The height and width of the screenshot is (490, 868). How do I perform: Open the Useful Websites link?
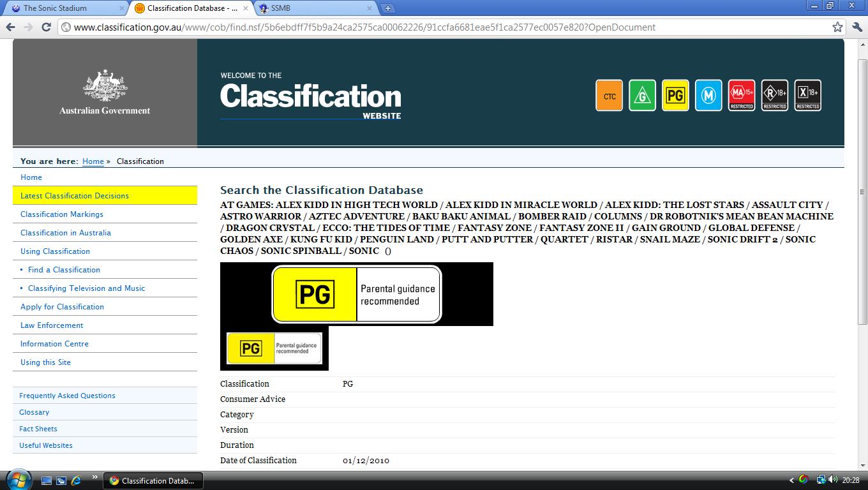[46, 445]
